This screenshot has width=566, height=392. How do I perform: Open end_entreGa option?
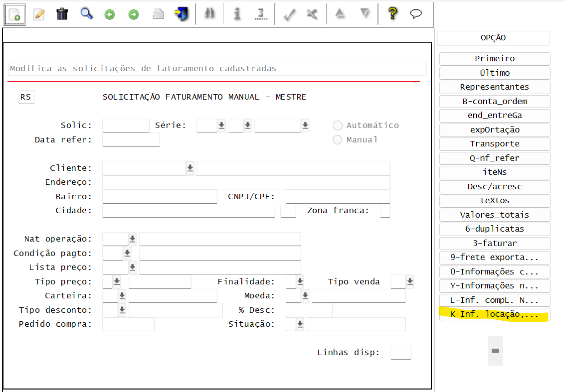pyautogui.click(x=495, y=116)
